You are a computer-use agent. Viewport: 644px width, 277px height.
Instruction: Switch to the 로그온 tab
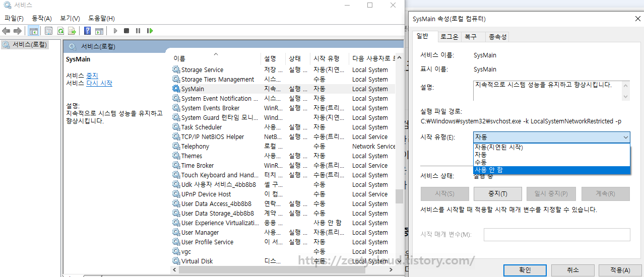pyautogui.click(x=449, y=37)
